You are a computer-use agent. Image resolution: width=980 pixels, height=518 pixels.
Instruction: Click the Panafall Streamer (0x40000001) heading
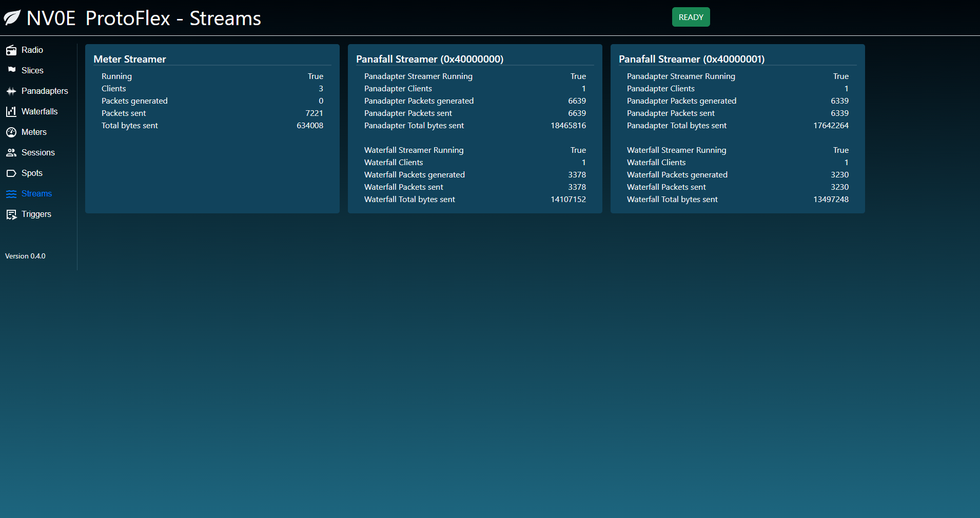[x=692, y=59]
